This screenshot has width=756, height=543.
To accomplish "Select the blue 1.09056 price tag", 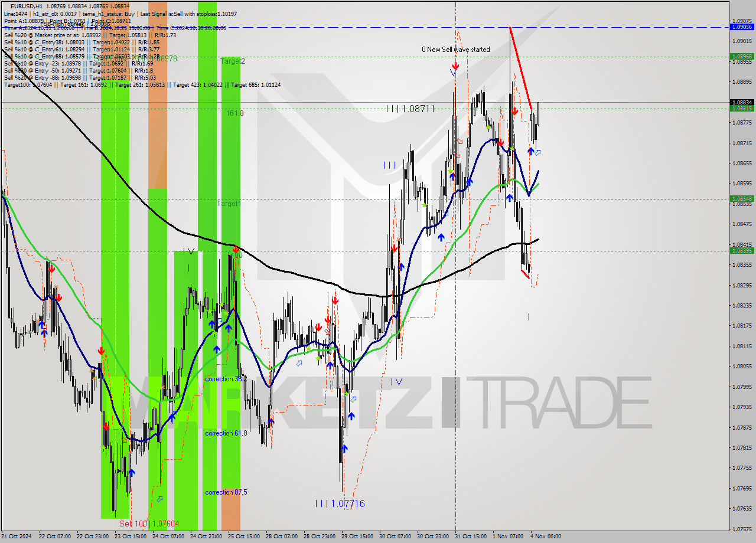I will point(742,27).
